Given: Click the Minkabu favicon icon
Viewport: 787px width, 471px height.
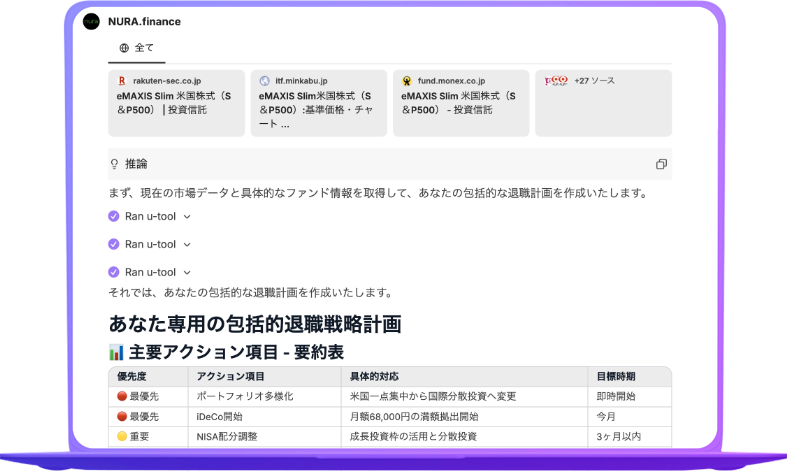Looking at the screenshot, I should pos(264,80).
